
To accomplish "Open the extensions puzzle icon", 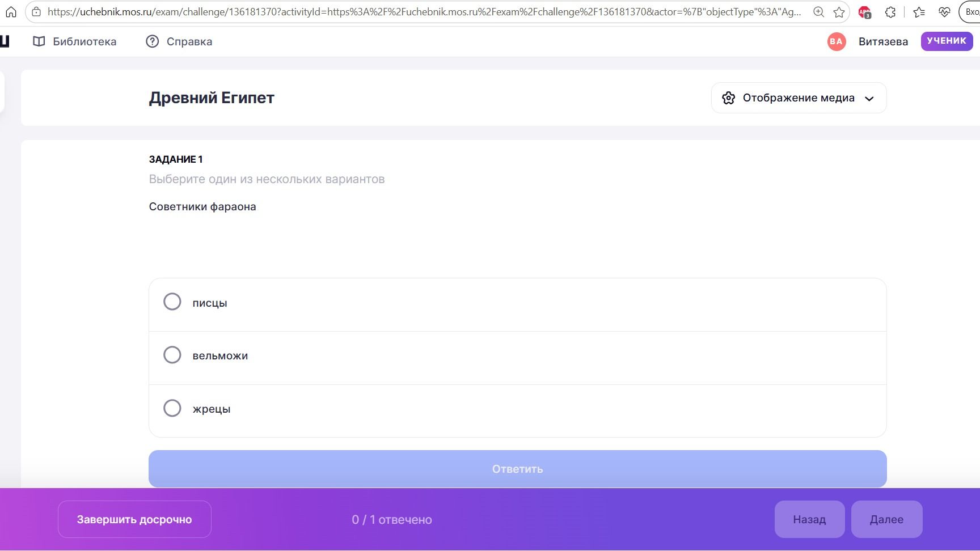I will tap(890, 11).
